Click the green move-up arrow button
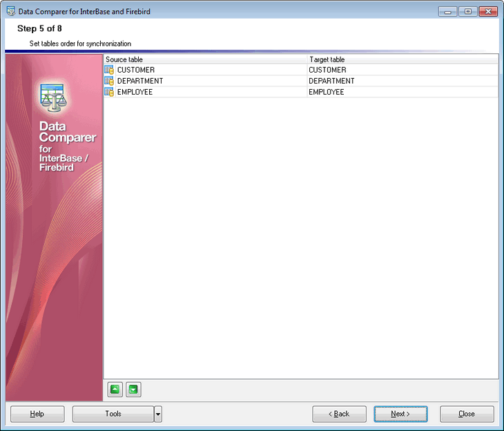The image size is (504, 431). 115,390
